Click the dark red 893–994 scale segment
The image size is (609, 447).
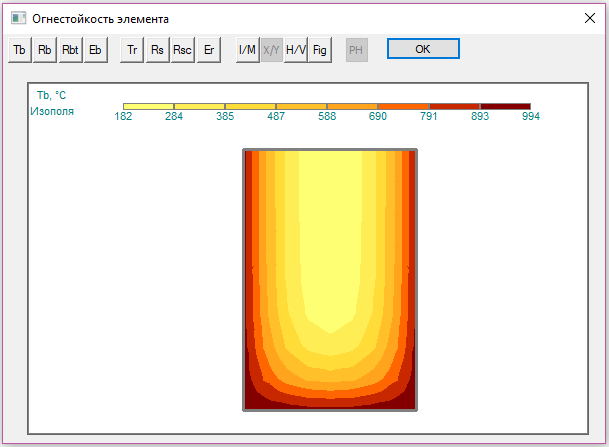(505, 106)
